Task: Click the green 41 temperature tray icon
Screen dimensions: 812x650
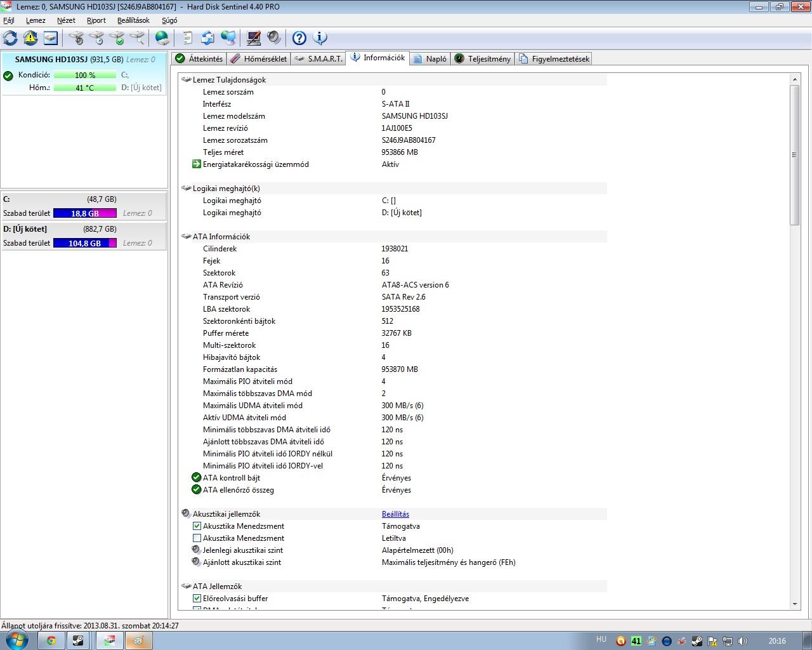Action: pos(636,641)
